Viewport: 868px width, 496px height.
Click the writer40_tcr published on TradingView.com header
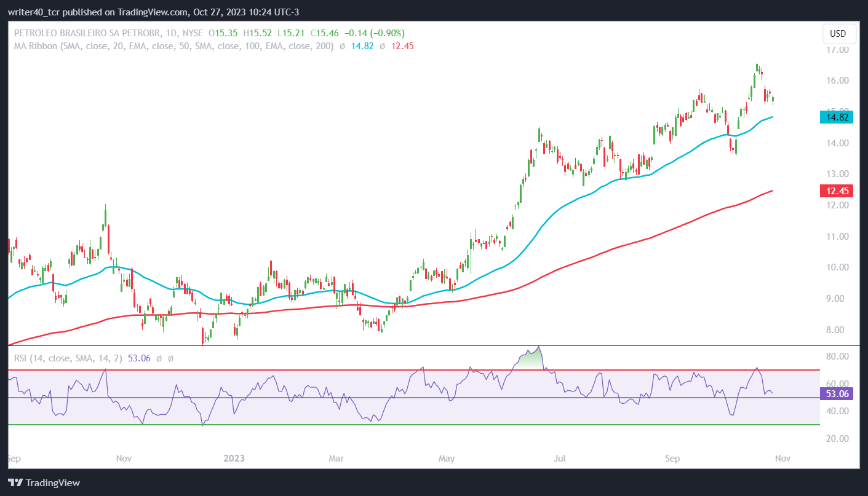coord(153,12)
